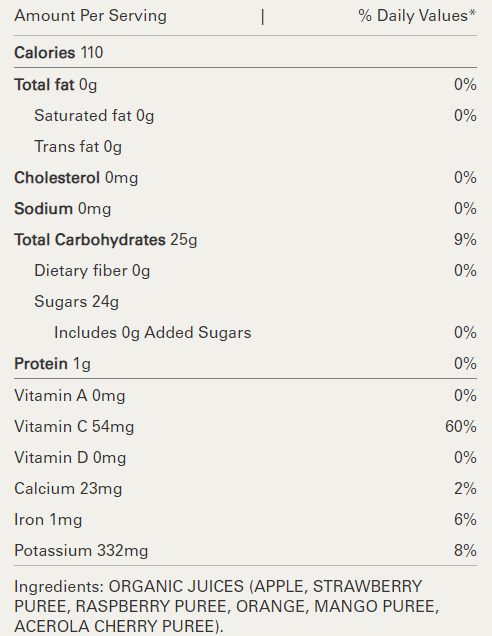This screenshot has height=636, width=492.
Task: Select the Dietary fiber 0g line
Action: (x=92, y=271)
